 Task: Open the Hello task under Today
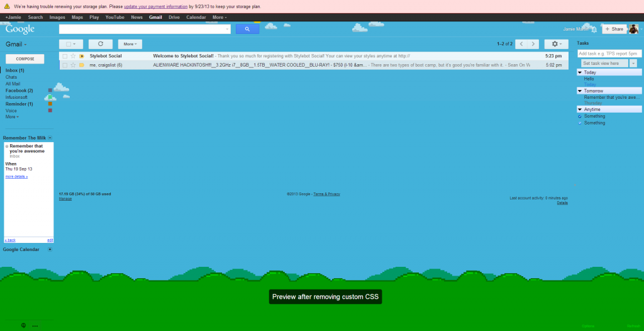pyautogui.click(x=589, y=79)
